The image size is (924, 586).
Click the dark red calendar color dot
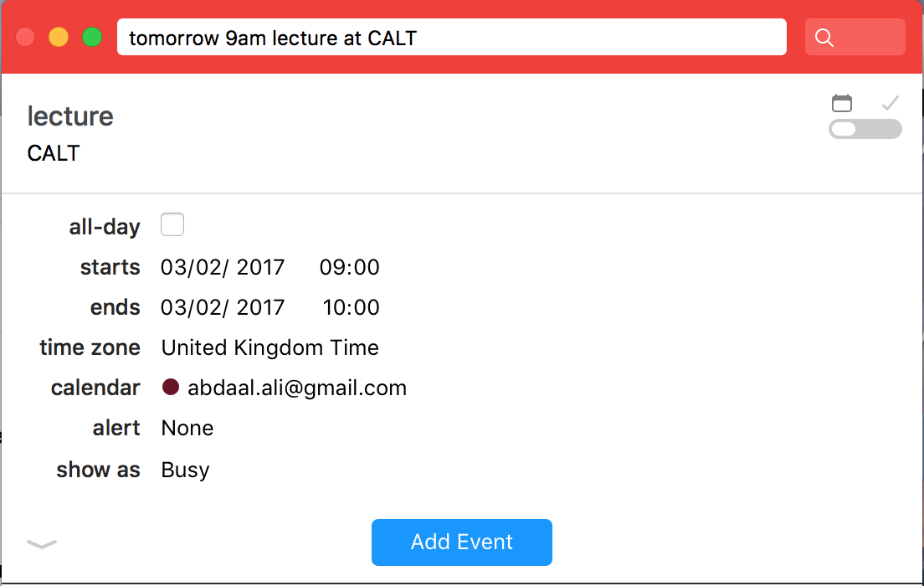click(170, 388)
